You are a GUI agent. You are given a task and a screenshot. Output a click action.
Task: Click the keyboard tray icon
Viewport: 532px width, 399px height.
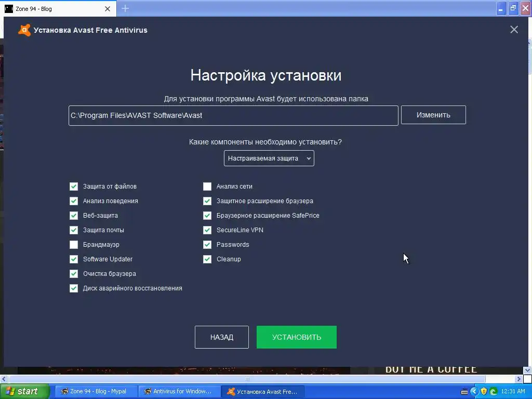tap(464, 392)
